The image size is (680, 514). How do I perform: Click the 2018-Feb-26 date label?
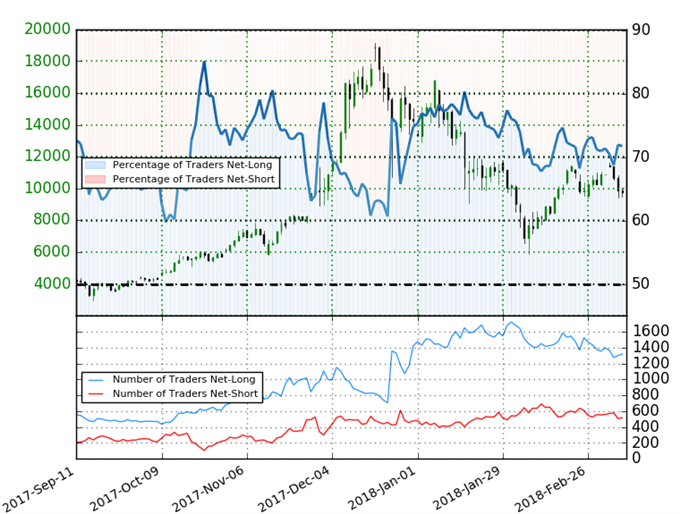(x=550, y=489)
